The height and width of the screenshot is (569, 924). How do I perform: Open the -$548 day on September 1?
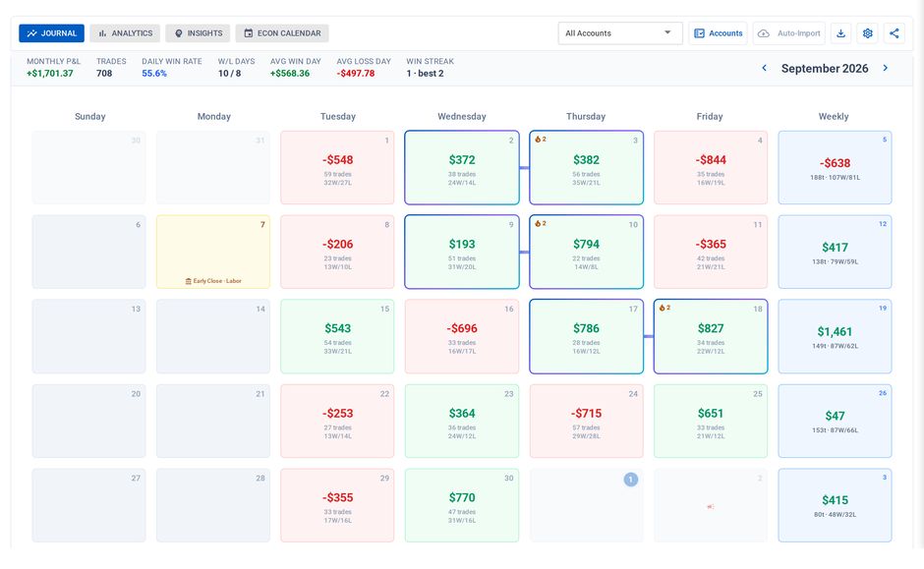click(337, 168)
